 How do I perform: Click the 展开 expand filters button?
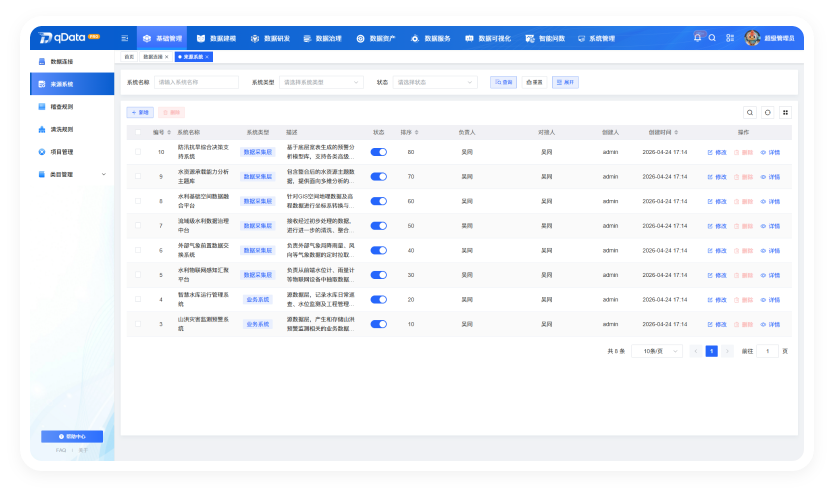(x=565, y=82)
